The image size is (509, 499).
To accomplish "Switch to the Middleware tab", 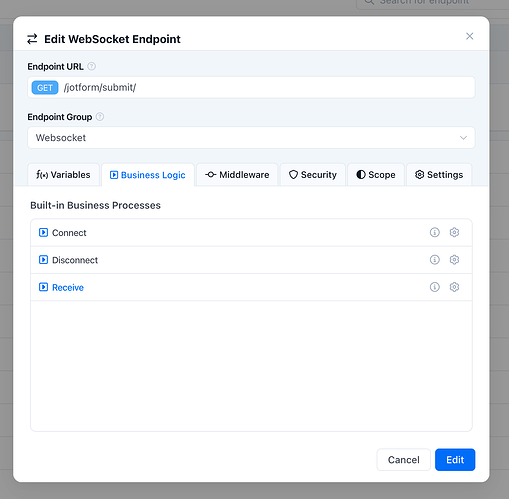I will [x=237, y=175].
